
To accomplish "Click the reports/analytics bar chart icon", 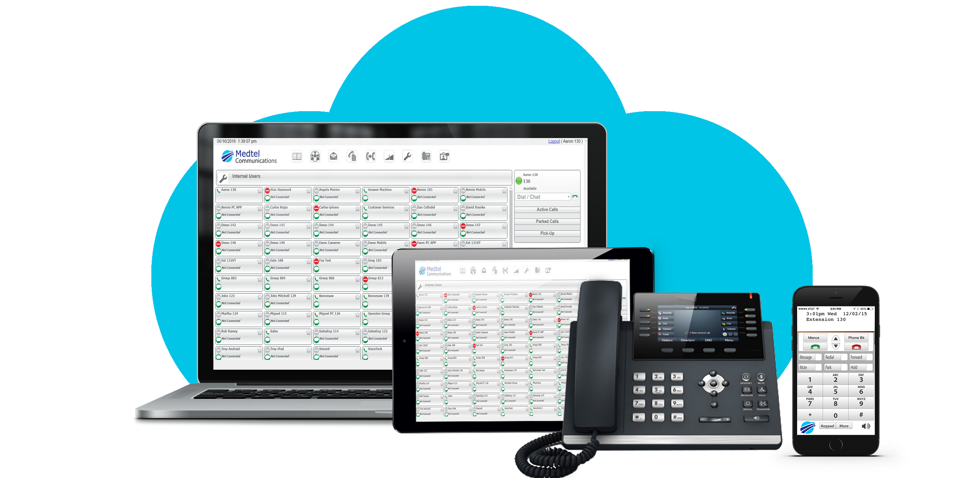I will (389, 160).
